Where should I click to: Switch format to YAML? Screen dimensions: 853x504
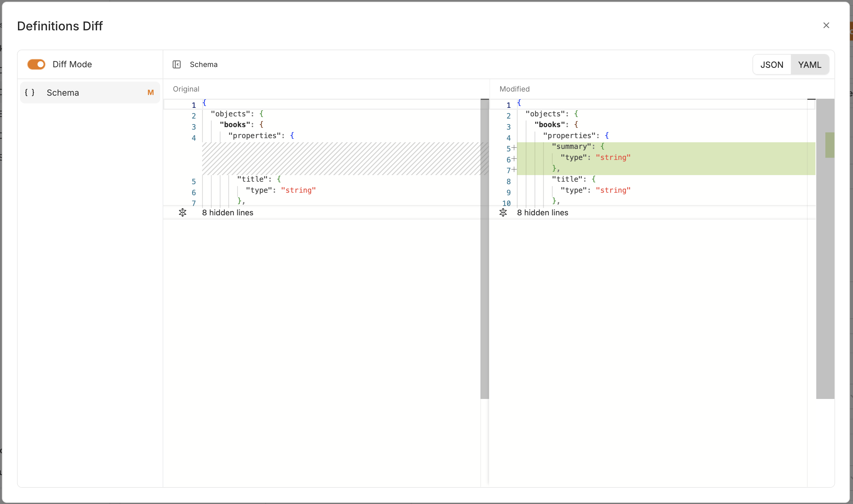(809, 65)
